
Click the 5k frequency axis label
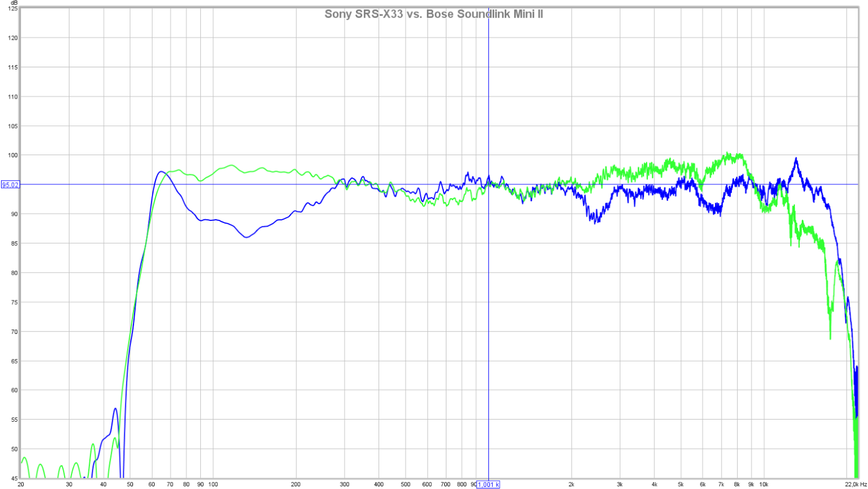click(681, 484)
